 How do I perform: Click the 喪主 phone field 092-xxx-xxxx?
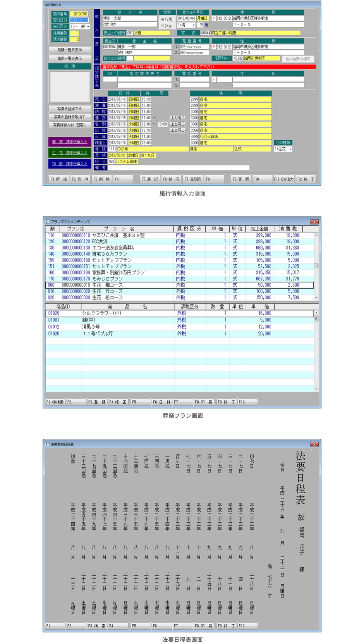195,47
